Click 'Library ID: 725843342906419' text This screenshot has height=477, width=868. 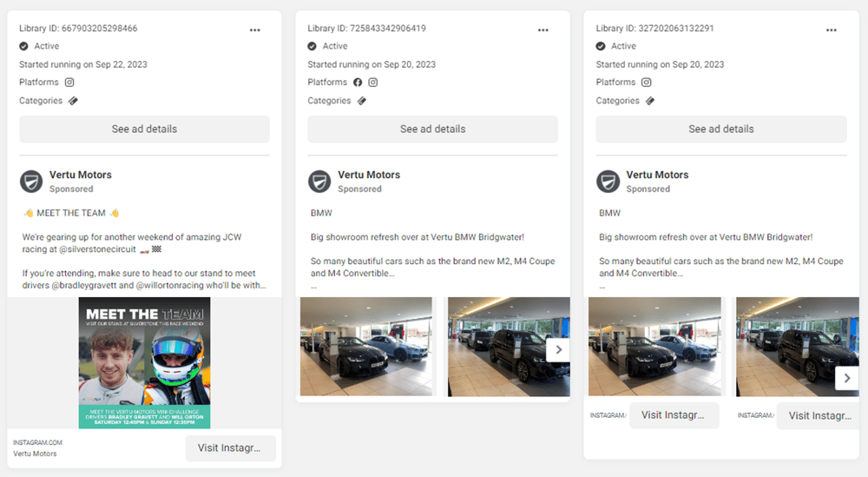[x=366, y=29]
